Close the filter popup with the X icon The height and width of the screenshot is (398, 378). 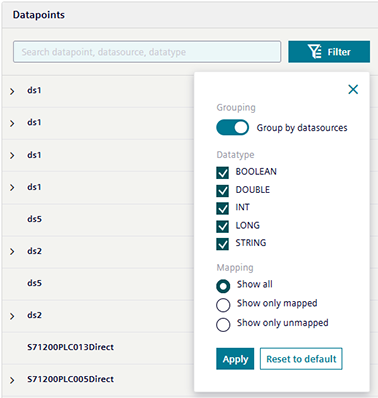pos(353,89)
